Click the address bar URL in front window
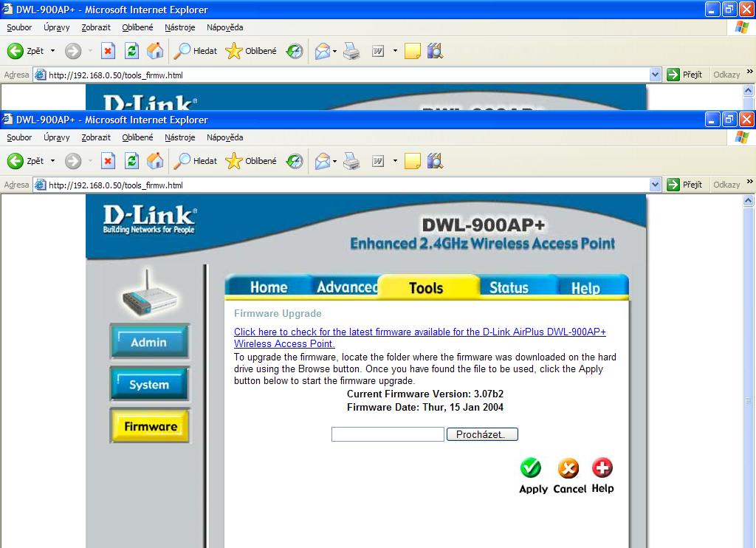The height and width of the screenshot is (548, 756). (x=116, y=185)
